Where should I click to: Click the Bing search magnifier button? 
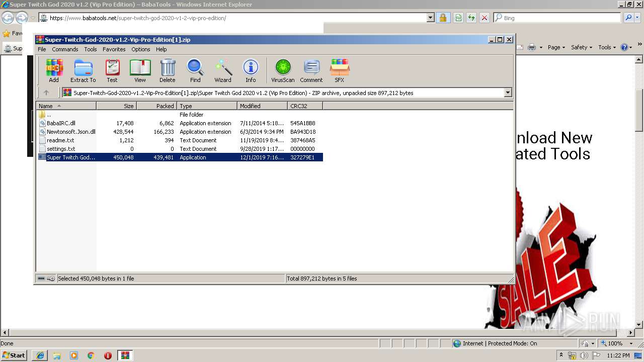[628, 18]
